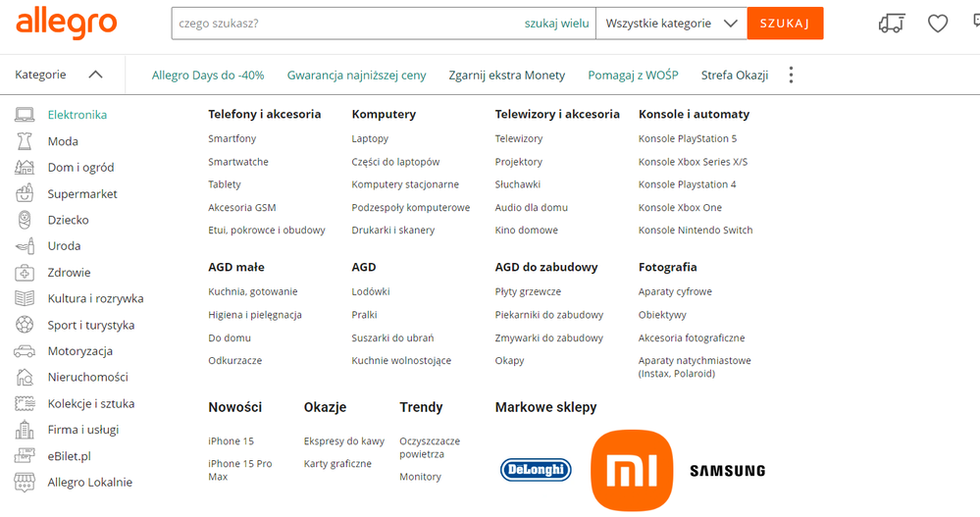Open Pomagaj z WOŚP tab
This screenshot has height=517, width=980.
(x=633, y=75)
